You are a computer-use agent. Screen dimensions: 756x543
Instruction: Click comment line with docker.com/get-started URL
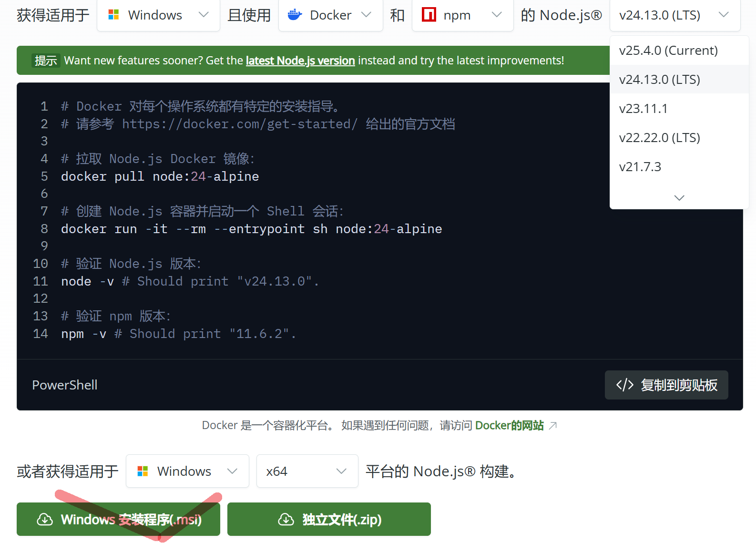pyautogui.click(x=258, y=124)
